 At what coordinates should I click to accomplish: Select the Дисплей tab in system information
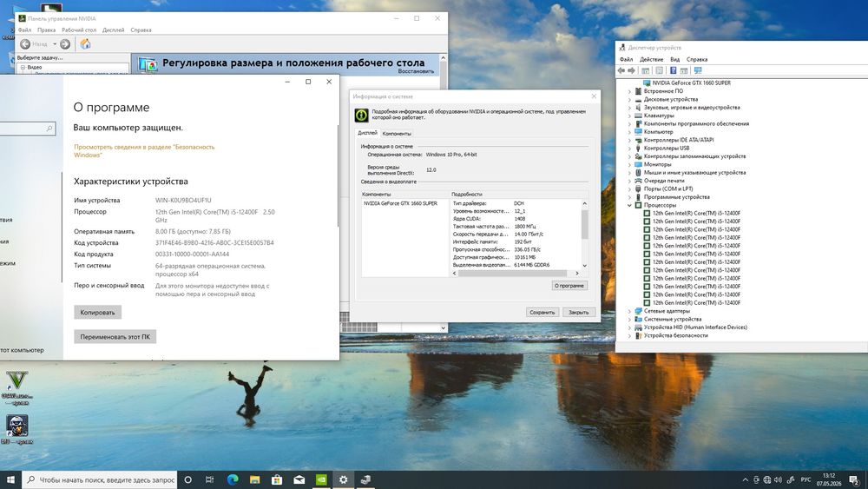click(367, 133)
